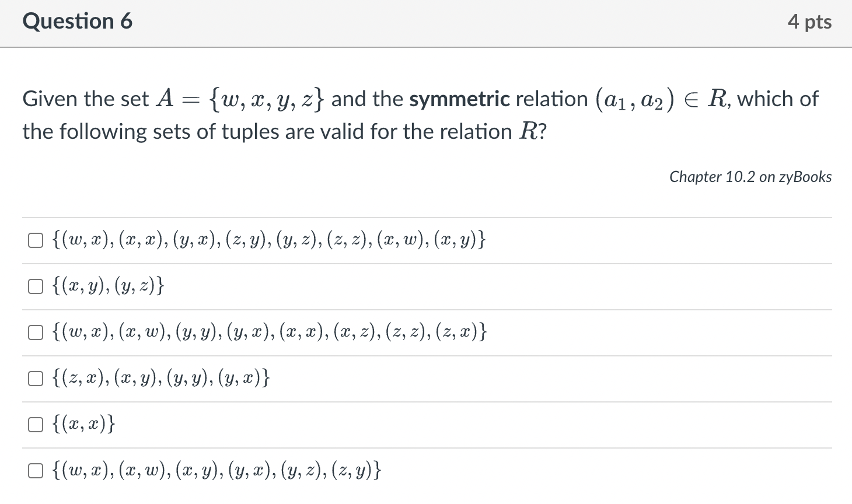Screen dimensions: 852x504
Task: Click the Question 6 heading
Action: coord(78,22)
